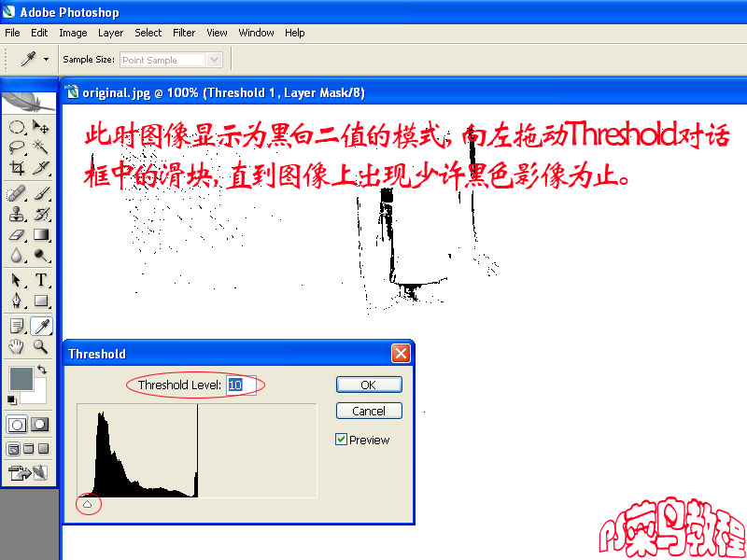Viewport: 747px width, 560px height.
Task: Select the Type tool
Action: click(41, 280)
